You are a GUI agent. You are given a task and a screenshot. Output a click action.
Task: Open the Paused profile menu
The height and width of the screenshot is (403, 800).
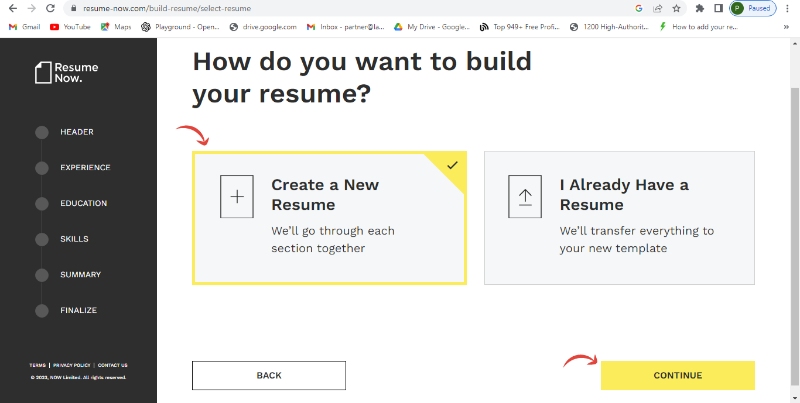pyautogui.click(x=750, y=8)
